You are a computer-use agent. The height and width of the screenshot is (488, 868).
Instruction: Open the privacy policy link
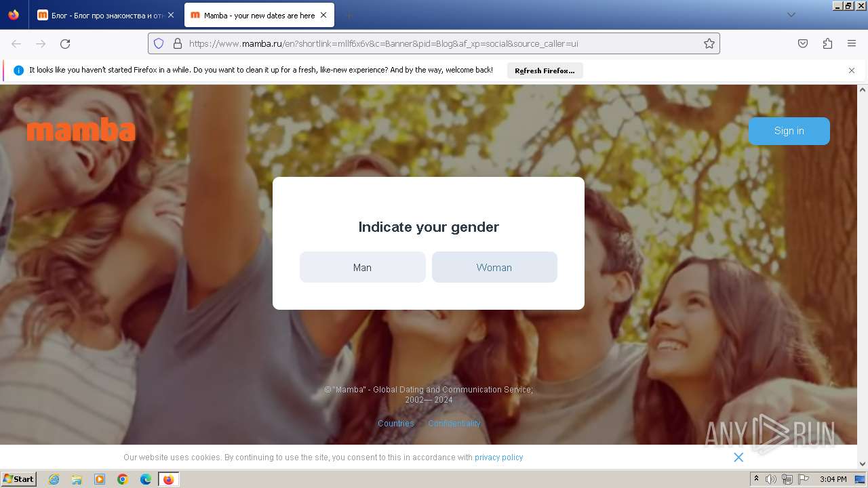coord(499,457)
